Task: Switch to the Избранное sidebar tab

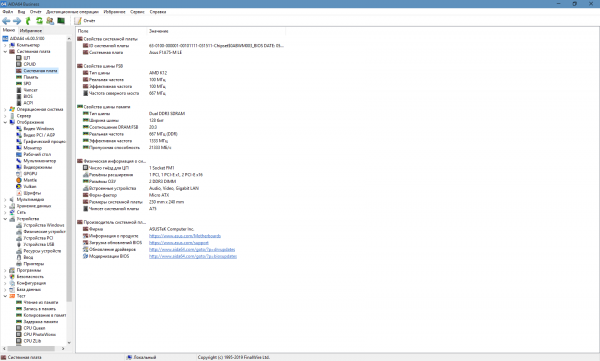Action: [31, 30]
